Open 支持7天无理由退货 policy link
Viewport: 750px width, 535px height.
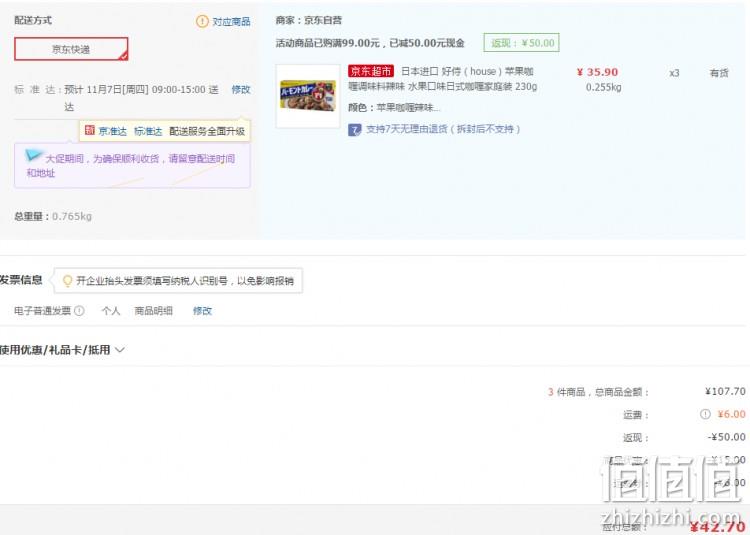click(443, 129)
